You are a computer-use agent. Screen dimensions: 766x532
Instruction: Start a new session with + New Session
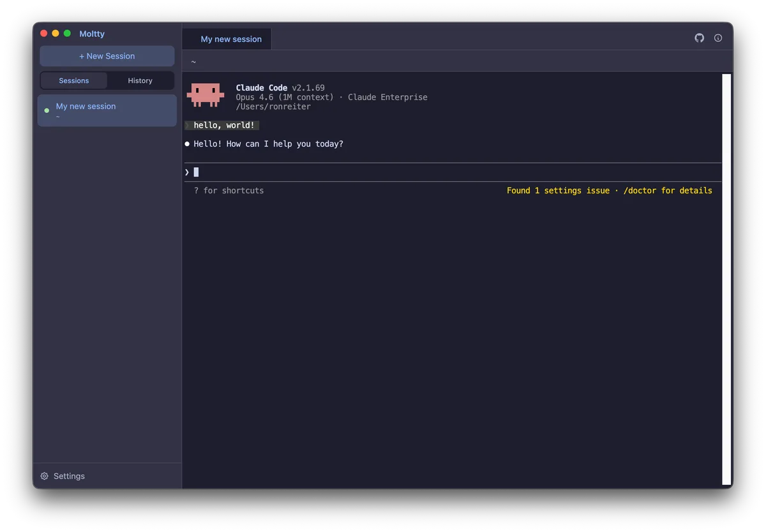click(107, 56)
